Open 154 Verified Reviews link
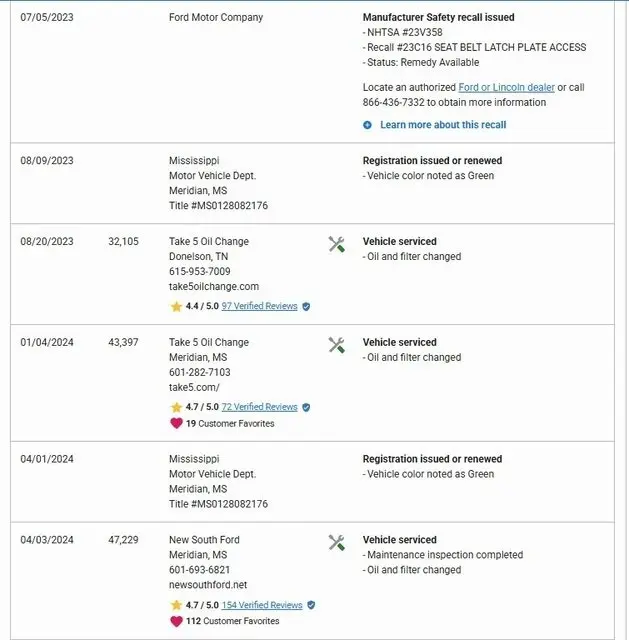The height and width of the screenshot is (640, 629). coord(262,605)
